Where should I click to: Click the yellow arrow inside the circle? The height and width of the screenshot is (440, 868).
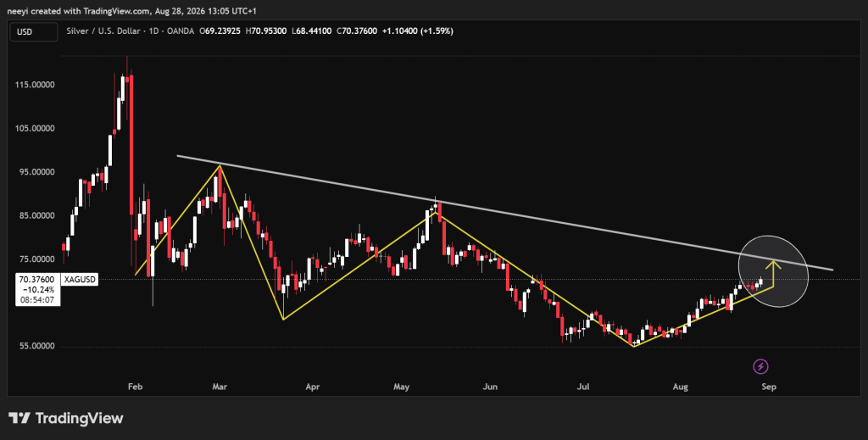tap(773, 273)
